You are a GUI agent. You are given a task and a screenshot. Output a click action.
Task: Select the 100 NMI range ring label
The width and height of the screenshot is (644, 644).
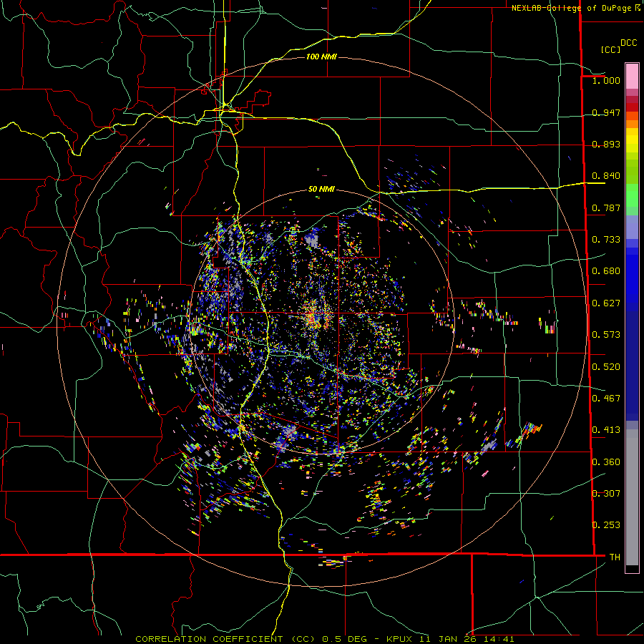click(x=321, y=57)
